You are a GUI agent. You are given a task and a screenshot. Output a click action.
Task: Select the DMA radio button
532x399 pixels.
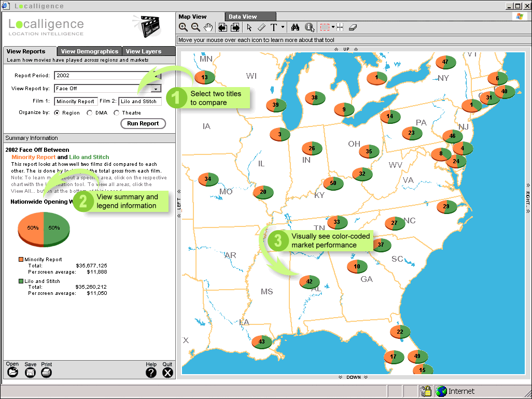[90, 113]
